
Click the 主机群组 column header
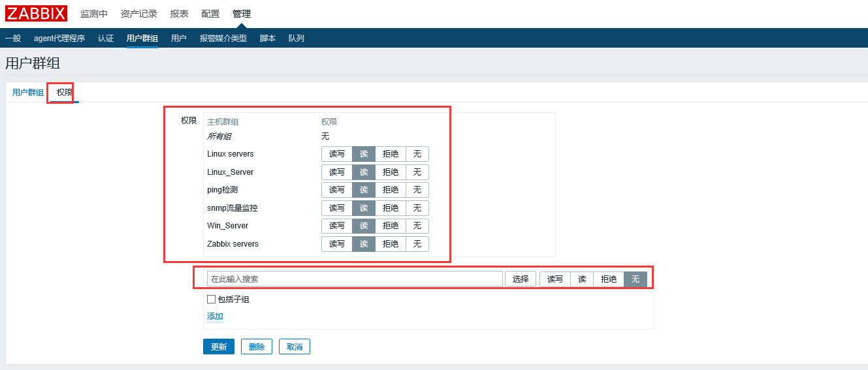click(223, 122)
